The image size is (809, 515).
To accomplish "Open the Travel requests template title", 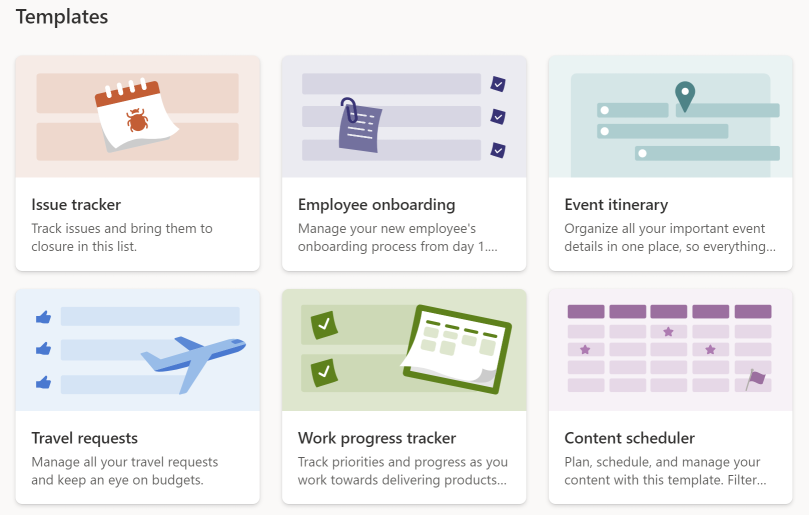I will pyautogui.click(x=85, y=438).
